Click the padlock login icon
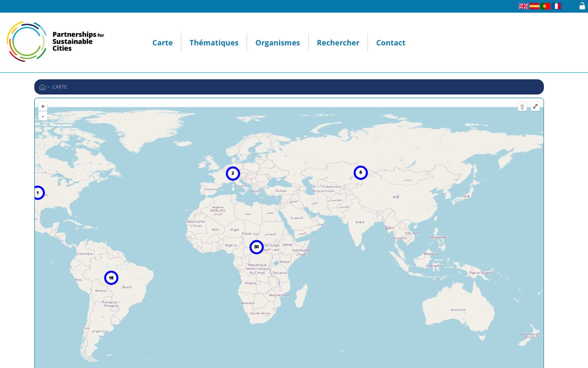This screenshot has width=588, height=368. pos(582,6)
